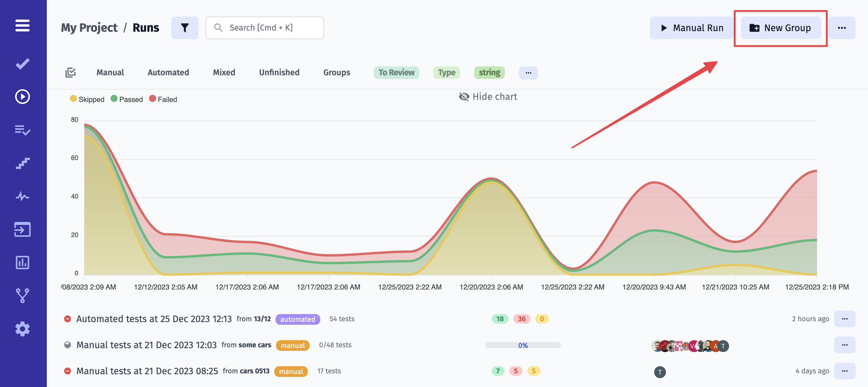Open the Tests checkmark sidebar icon
This screenshot has height=387, width=868.
[x=22, y=64]
